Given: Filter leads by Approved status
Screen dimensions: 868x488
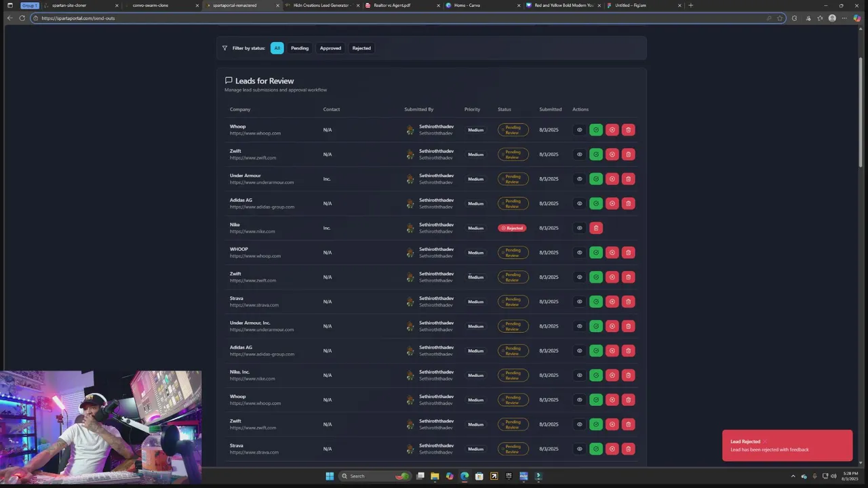Looking at the screenshot, I should 330,48.
